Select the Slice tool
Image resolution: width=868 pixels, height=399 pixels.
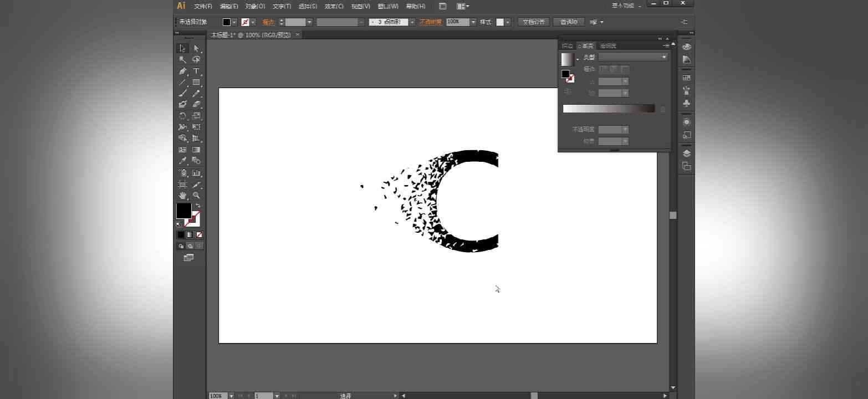click(196, 184)
